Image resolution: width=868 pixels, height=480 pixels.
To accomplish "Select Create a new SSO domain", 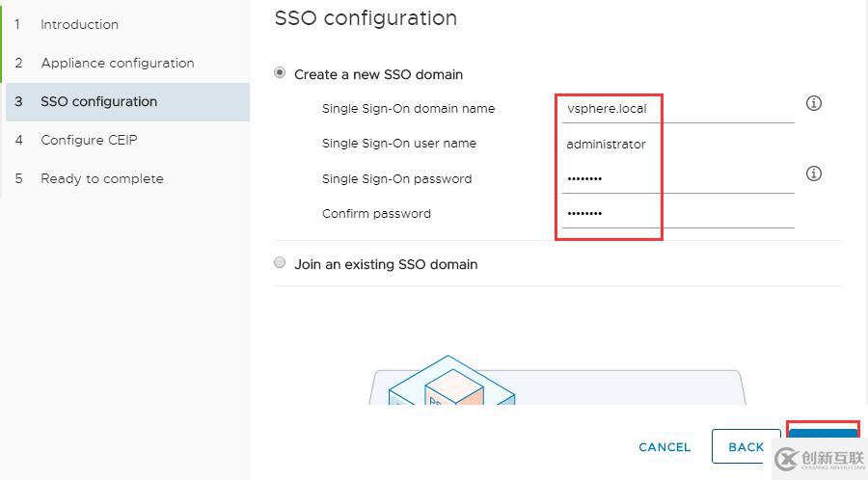I will pyautogui.click(x=280, y=73).
